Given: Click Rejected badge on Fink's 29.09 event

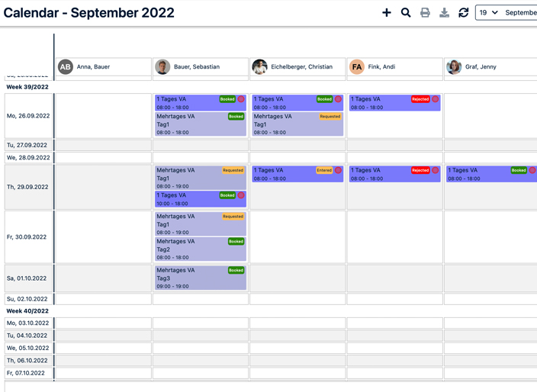Looking at the screenshot, I should (x=420, y=171).
